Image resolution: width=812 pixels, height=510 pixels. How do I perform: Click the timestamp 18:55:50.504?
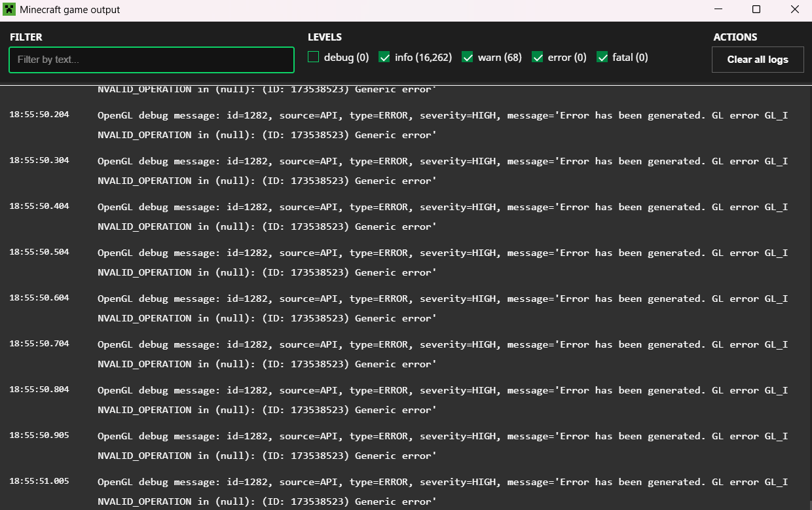[39, 252]
